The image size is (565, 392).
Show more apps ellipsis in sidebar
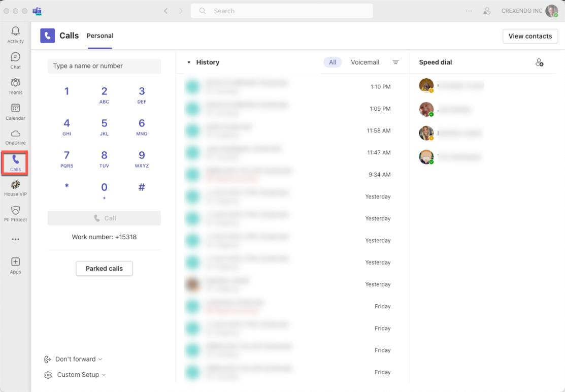[x=16, y=239]
